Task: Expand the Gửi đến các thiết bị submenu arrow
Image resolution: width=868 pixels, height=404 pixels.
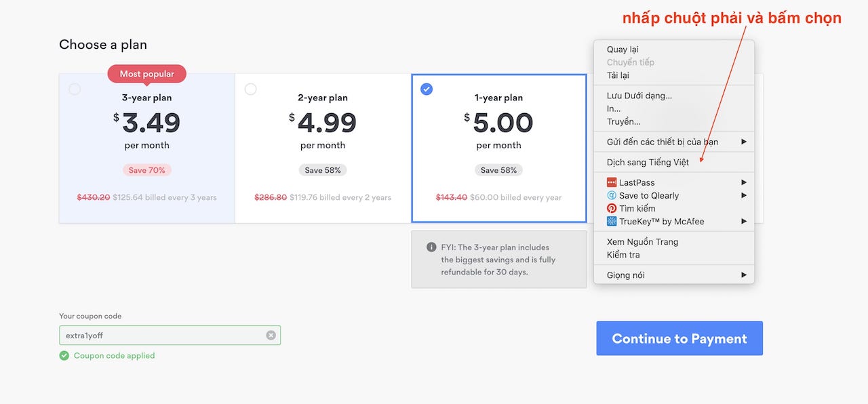Action: tap(744, 142)
